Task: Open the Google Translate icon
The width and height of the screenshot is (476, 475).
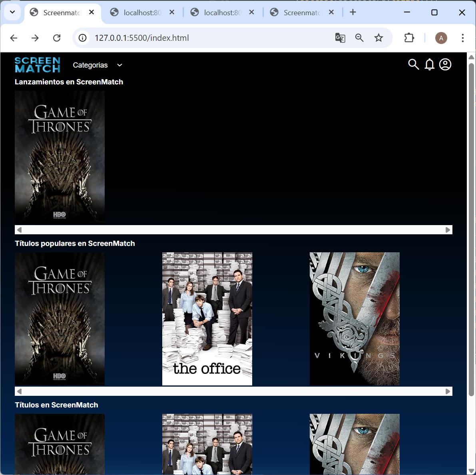Action: [x=340, y=38]
